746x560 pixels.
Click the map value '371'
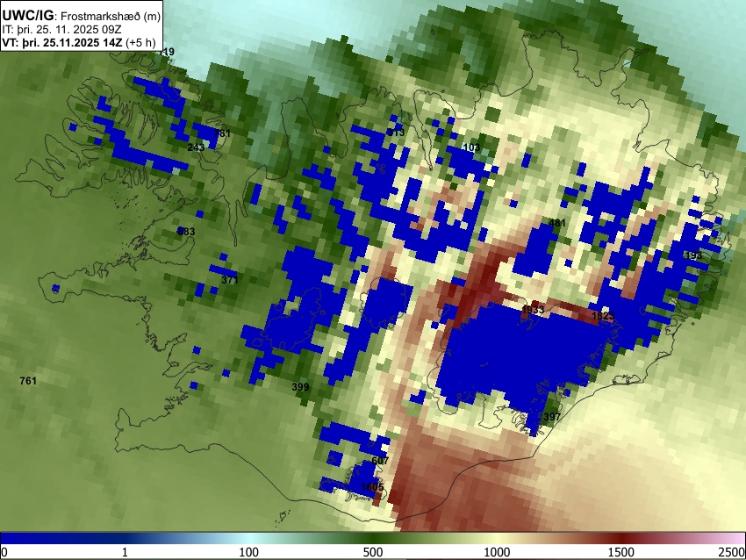[x=230, y=280]
